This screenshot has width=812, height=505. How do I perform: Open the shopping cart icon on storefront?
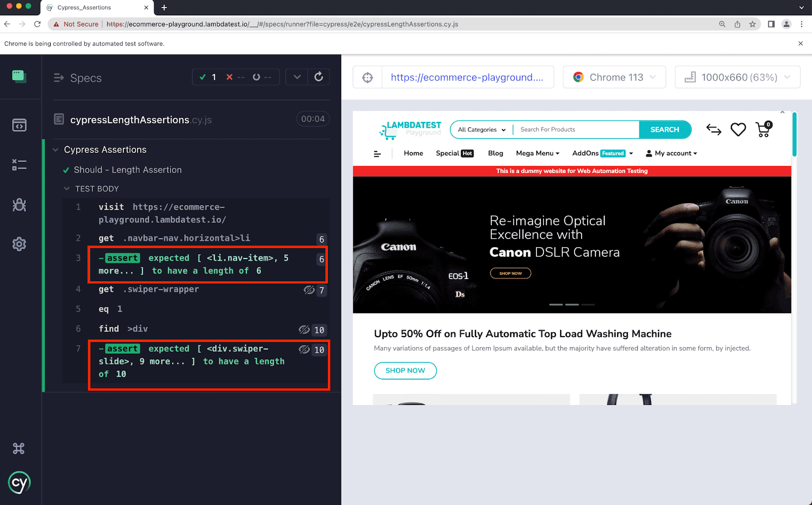tap(763, 129)
